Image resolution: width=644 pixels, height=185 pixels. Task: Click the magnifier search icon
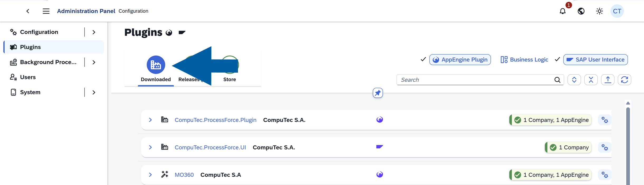click(x=557, y=80)
